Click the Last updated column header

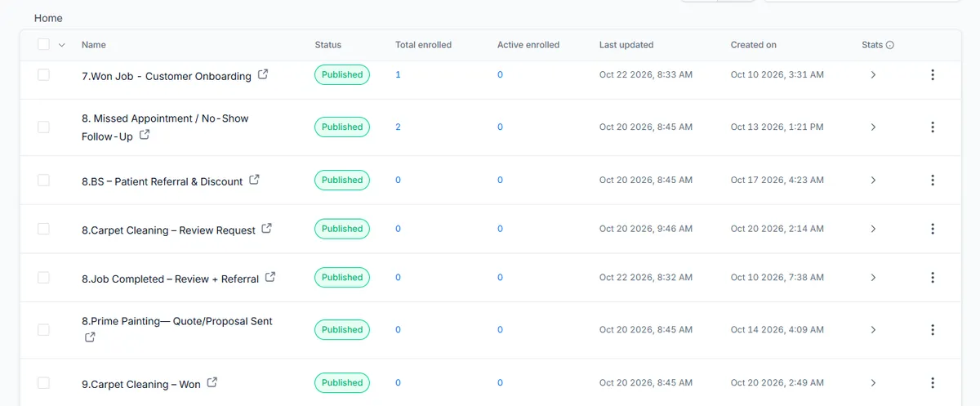point(626,45)
